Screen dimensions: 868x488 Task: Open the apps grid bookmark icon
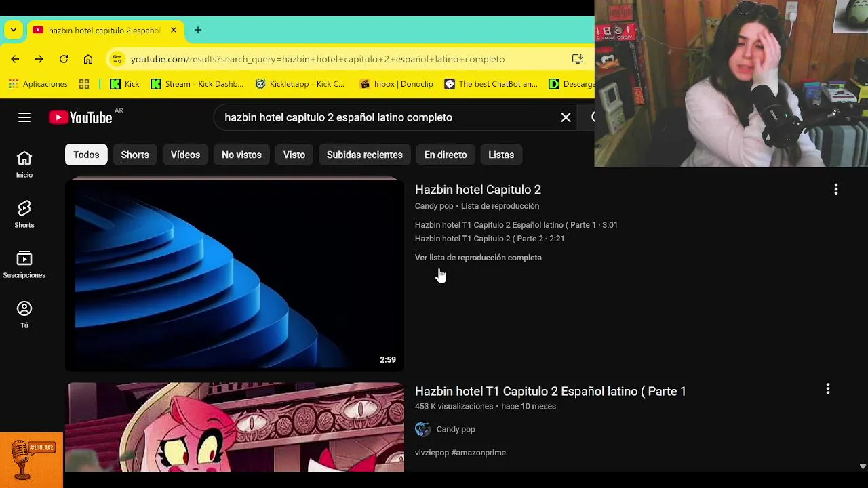(84, 84)
